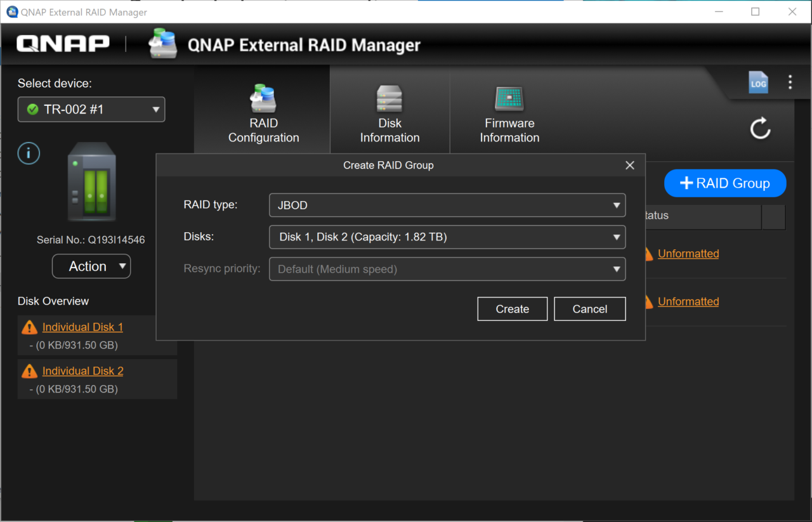Click the warning icon beside Individual Disk 1
Screen dimensions: 812x522
pyautogui.click(x=29, y=327)
